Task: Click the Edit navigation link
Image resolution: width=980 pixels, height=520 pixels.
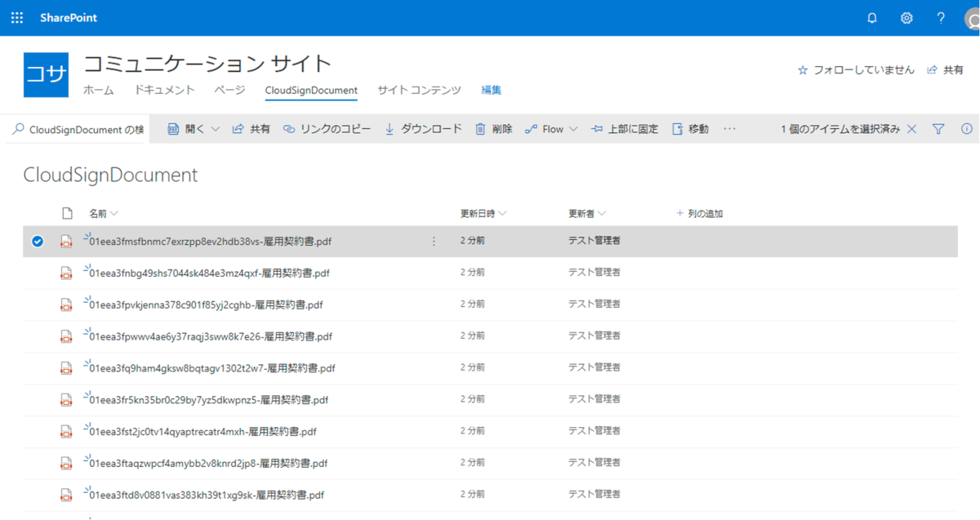Action: coord(492,91)
